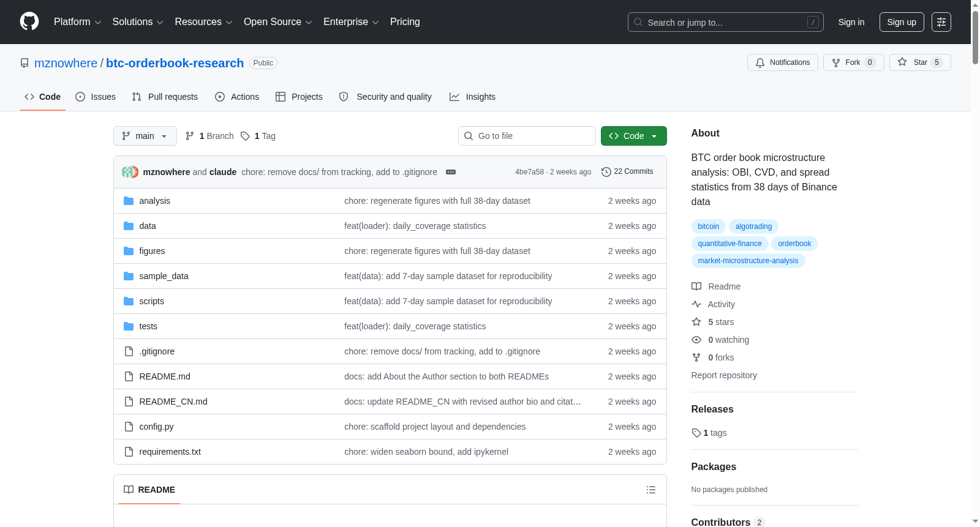Viewport: 980px width, 527px height.
Task: Switch to the Insights tab
Action: click(x=472, y=97)
